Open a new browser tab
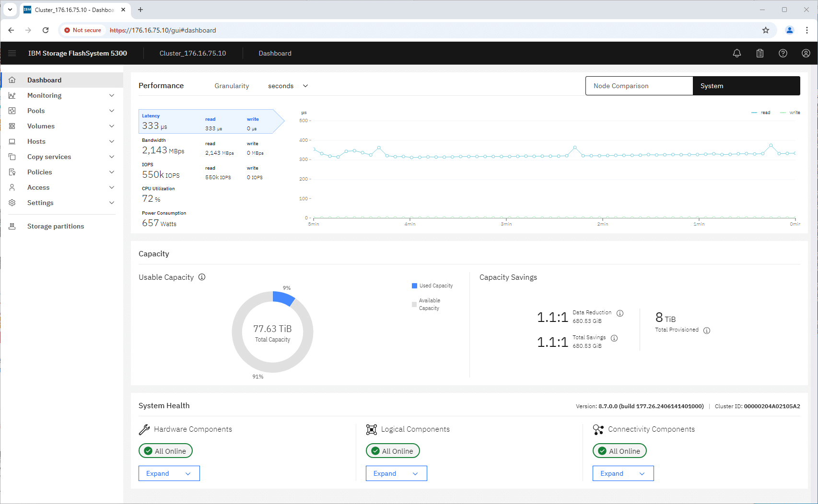The height and width of the screenshot is (504, 818). point(140,10)
